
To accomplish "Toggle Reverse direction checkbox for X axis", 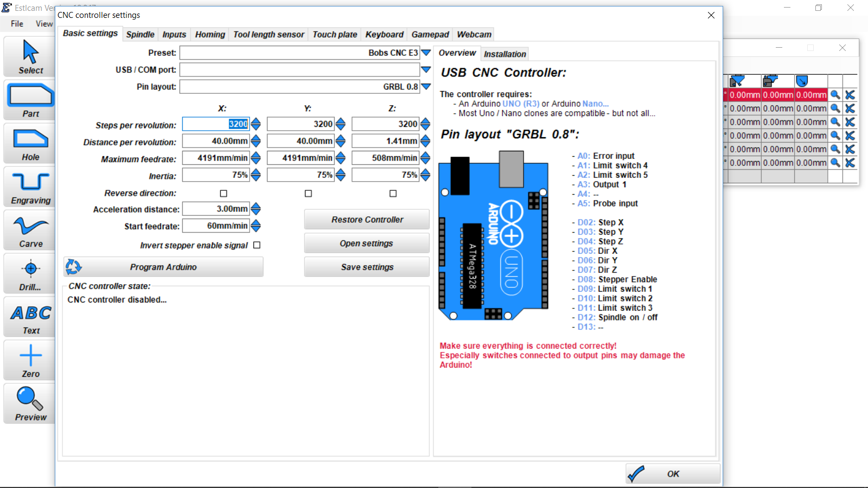I will tap(224, 194).
